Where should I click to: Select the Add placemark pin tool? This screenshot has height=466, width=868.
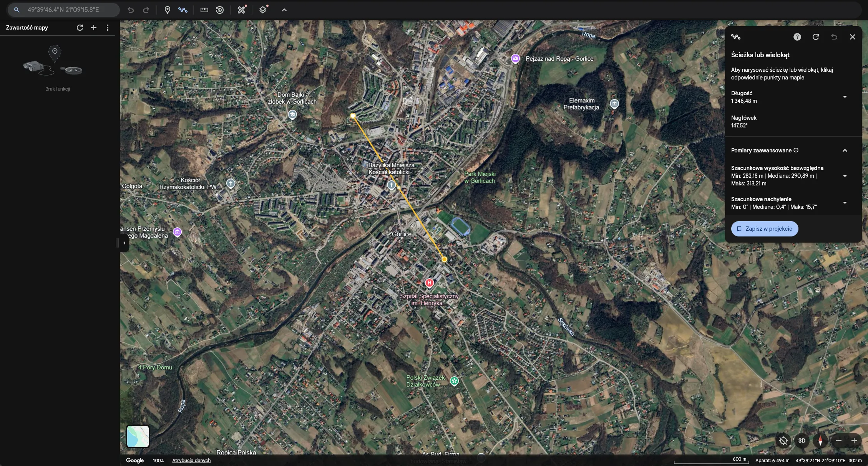coord(167,10)
